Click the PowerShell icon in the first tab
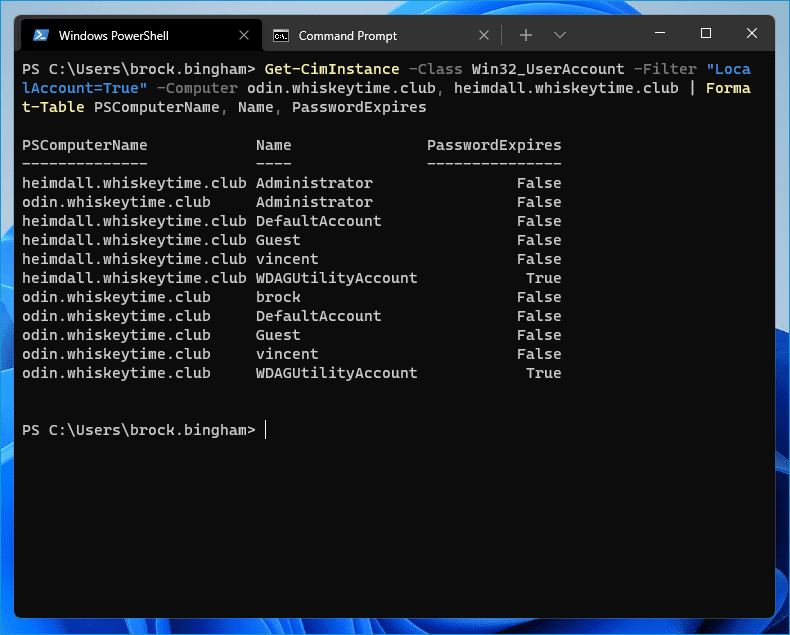The height and width of the screenshot is (635, 790). [41, 35]
